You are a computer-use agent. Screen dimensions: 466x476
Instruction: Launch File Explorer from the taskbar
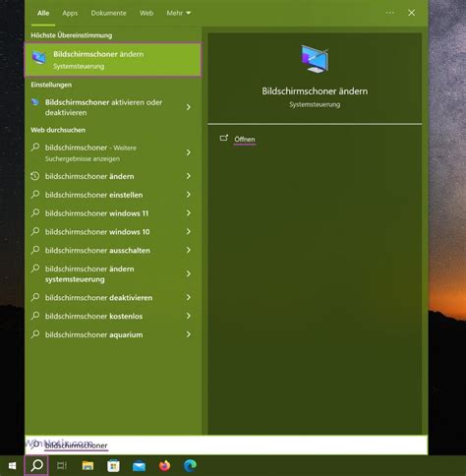coord(87,465)
